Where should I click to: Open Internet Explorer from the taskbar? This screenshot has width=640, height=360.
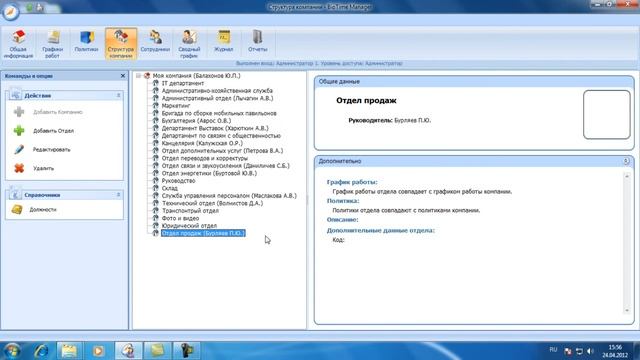pos(42,351)
